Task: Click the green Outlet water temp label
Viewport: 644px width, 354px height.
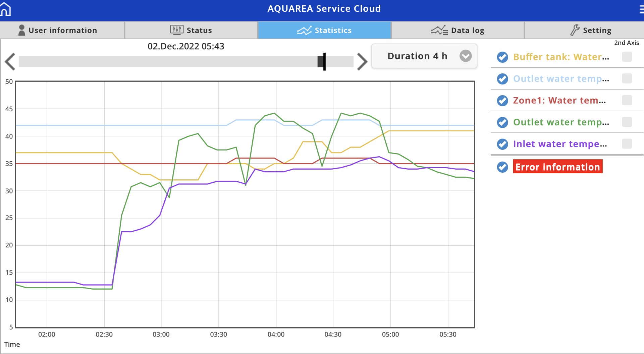Action: (x=561, y=122)
